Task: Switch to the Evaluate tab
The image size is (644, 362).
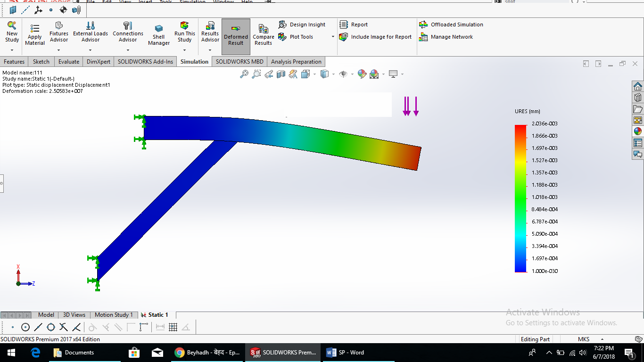Action: pyautogui.click(x=69, y=62)
